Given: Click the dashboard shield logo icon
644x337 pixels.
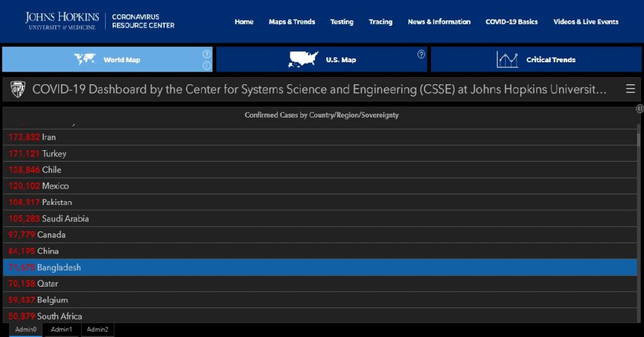Looking at the screenshot, I should (x=18, y=90).
